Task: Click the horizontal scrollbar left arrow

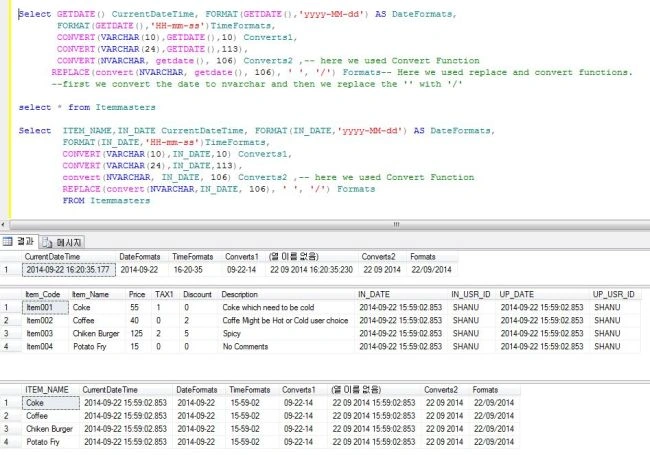Action: pyautogui.click(x=3, y=225)
